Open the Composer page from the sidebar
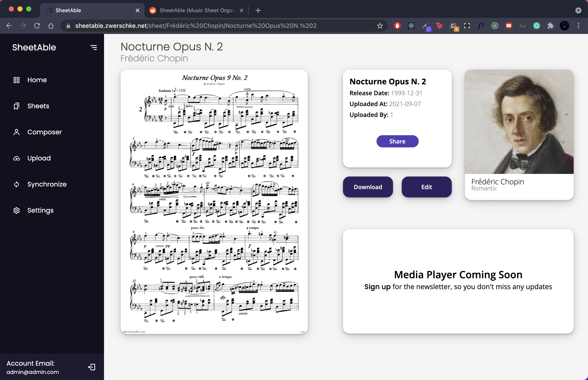Screen dimensions: 588x380 coord(44,132)
